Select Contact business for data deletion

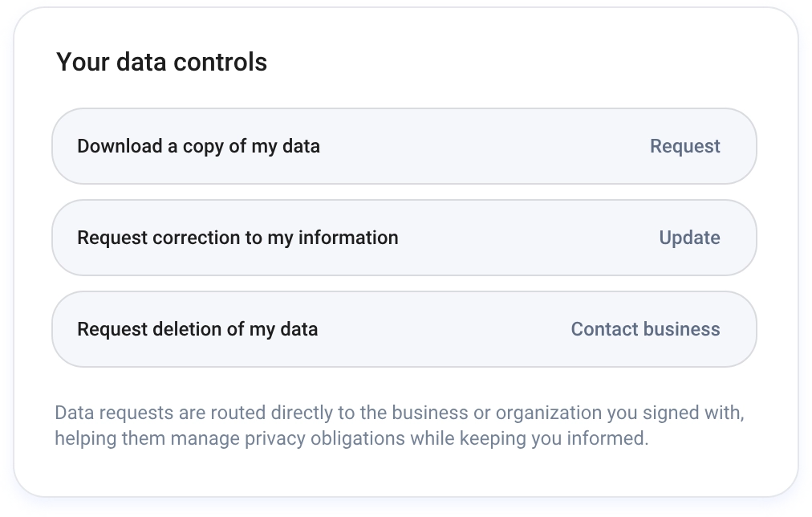click(x=645, y=329)
